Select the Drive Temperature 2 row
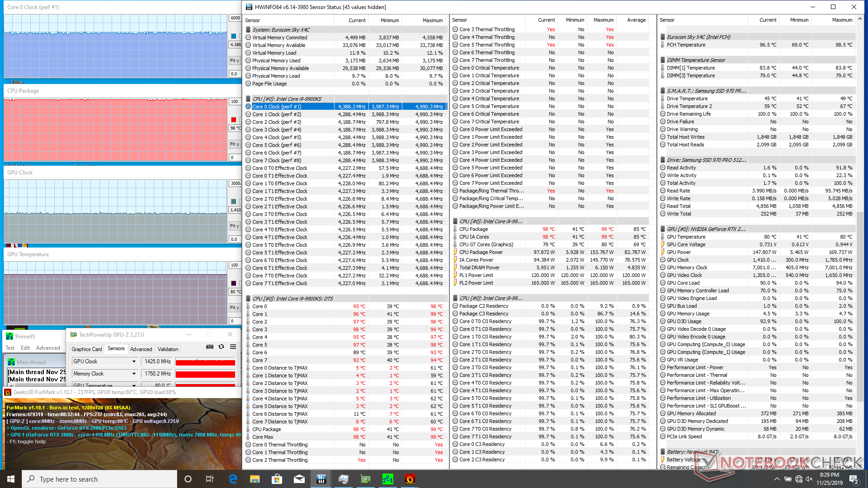 tap(757, 106)
